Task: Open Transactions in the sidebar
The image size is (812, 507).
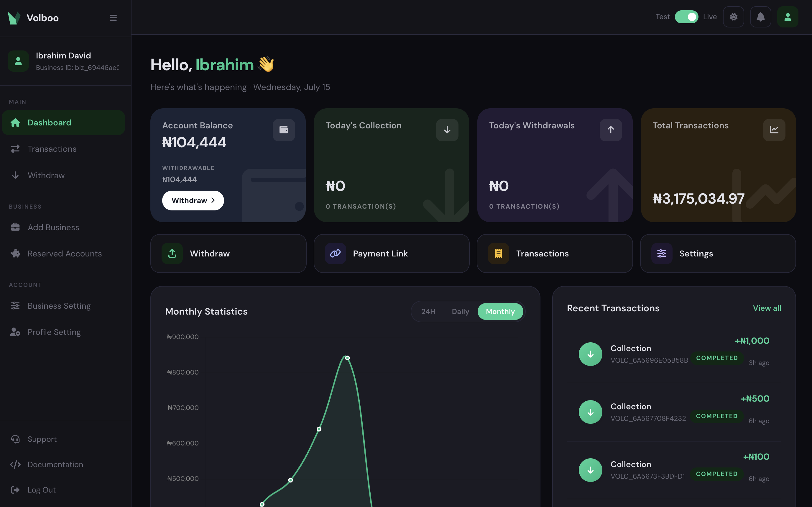Action: [63, 149]
